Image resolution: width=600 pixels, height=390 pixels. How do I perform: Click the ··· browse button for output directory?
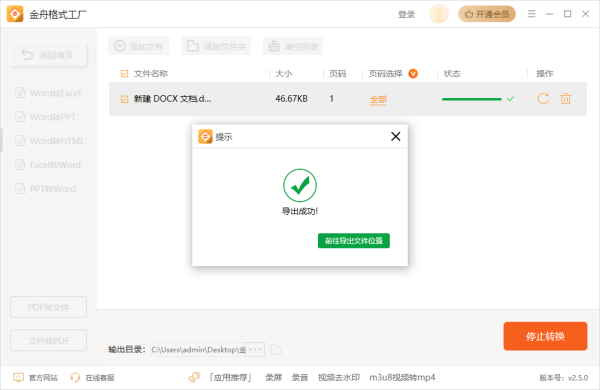(x=255, y=349)
